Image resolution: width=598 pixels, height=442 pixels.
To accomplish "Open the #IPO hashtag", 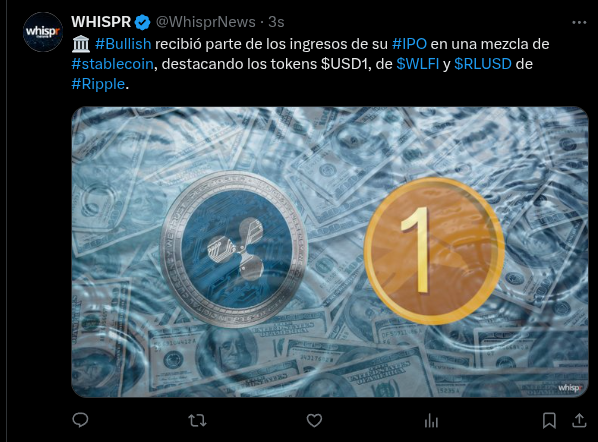I will tap(409, 44).
